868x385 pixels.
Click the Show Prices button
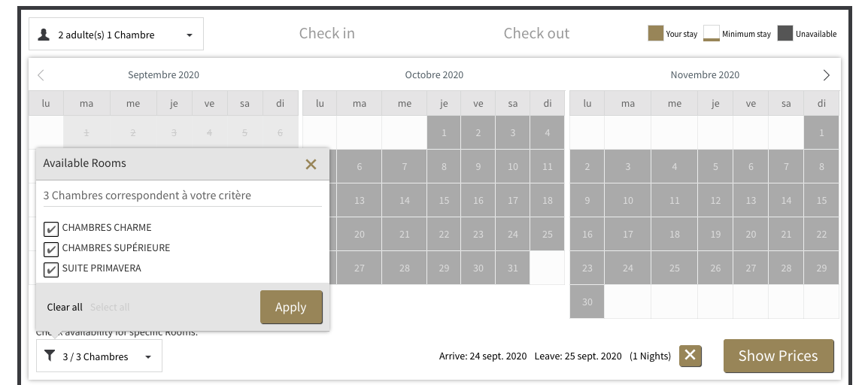pos(778,356)
